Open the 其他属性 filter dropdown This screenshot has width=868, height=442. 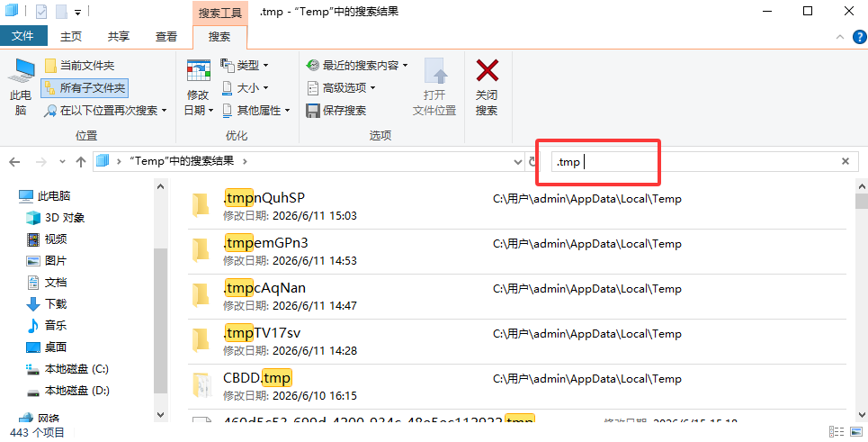[x=255, y=111]
